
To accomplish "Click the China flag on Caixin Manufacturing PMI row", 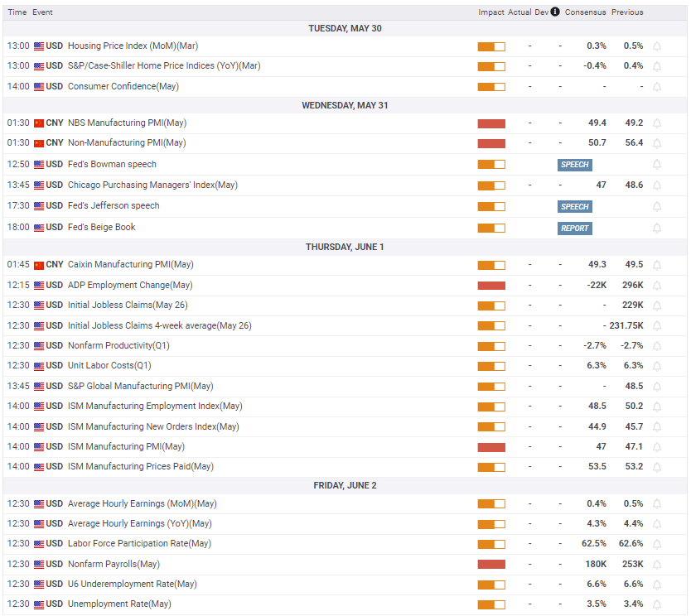I will [39, 265].
